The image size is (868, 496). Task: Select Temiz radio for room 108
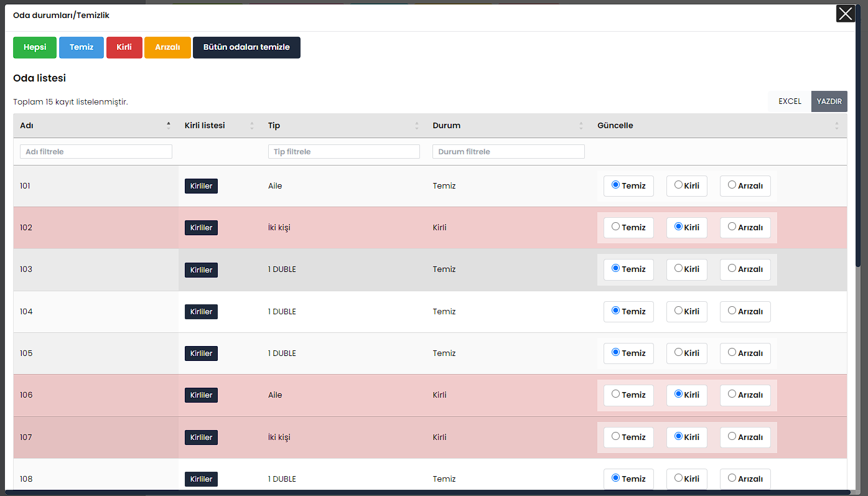[x=615, y=478]
